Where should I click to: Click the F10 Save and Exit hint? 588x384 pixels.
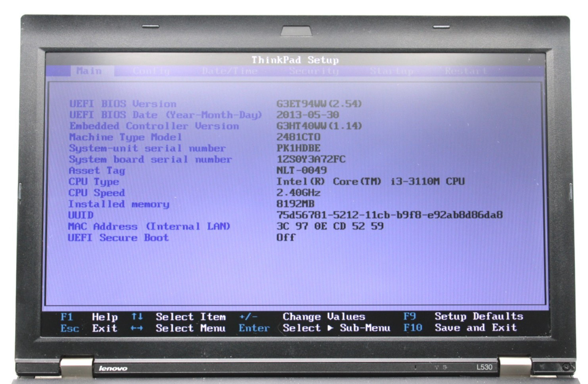coord(460,328)
